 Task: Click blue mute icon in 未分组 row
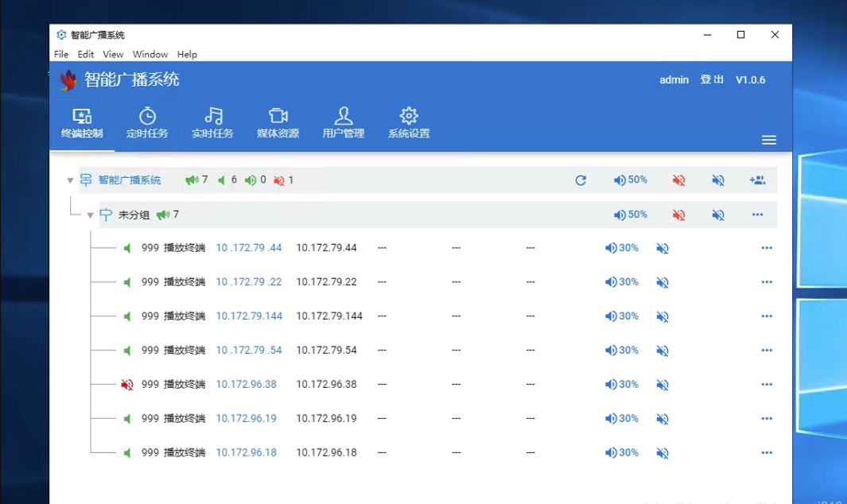pos(718,215)
